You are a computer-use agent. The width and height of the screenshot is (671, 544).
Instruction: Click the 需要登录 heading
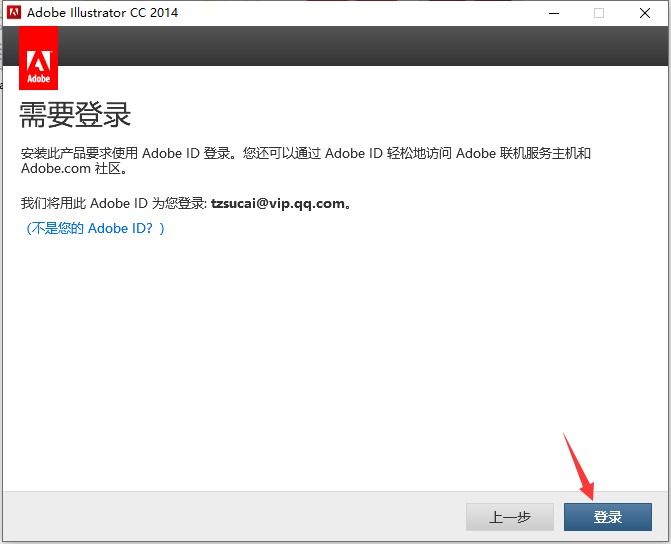(x=75, y=114)
